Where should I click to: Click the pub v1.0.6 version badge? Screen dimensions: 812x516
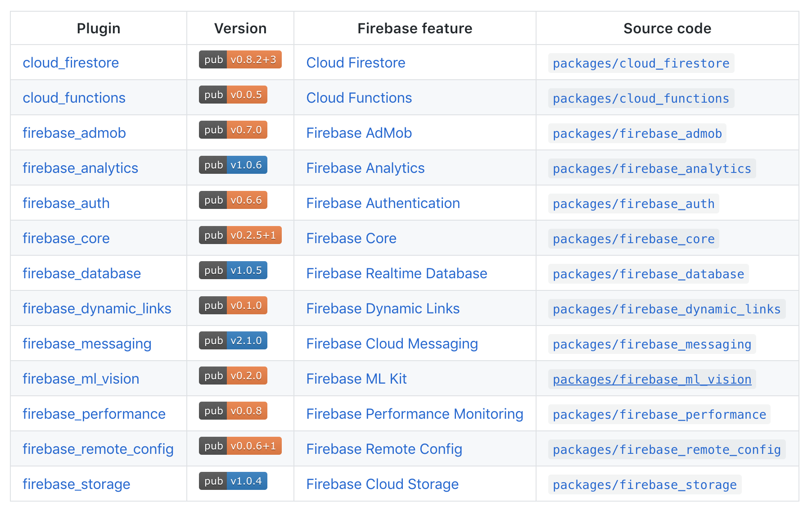pos(233,165)
